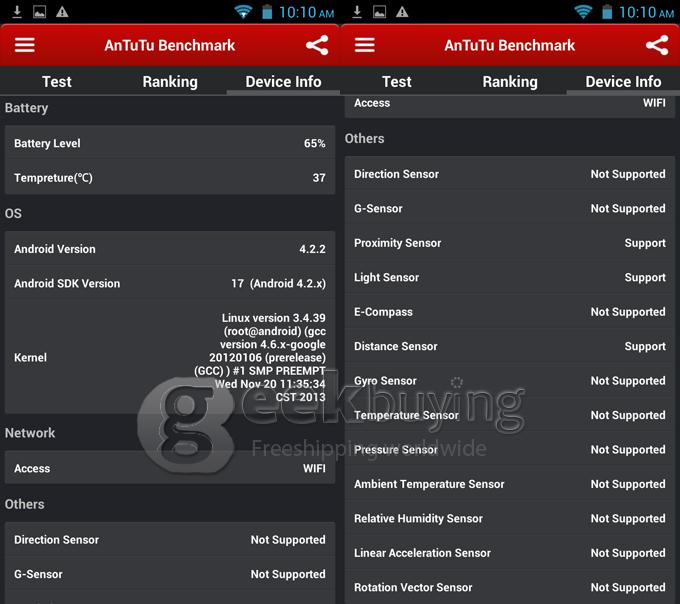Screen dimensions: 680x604
Task: Select G-Sensor row in right screen
Action: point(510,209)
